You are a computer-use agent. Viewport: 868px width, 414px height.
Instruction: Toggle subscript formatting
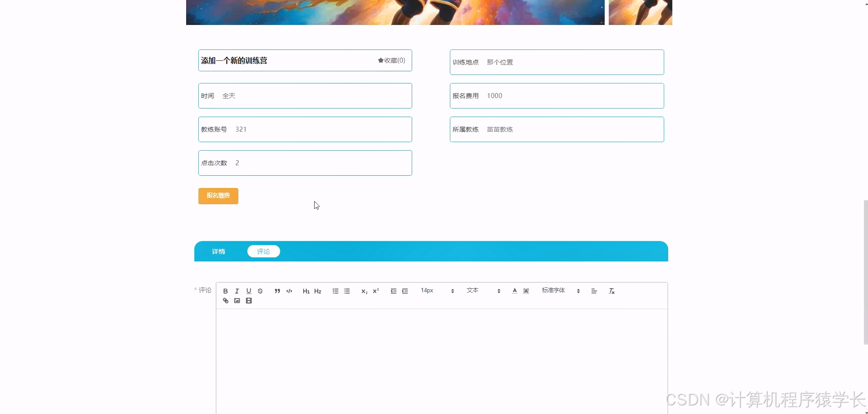[365, 291]
